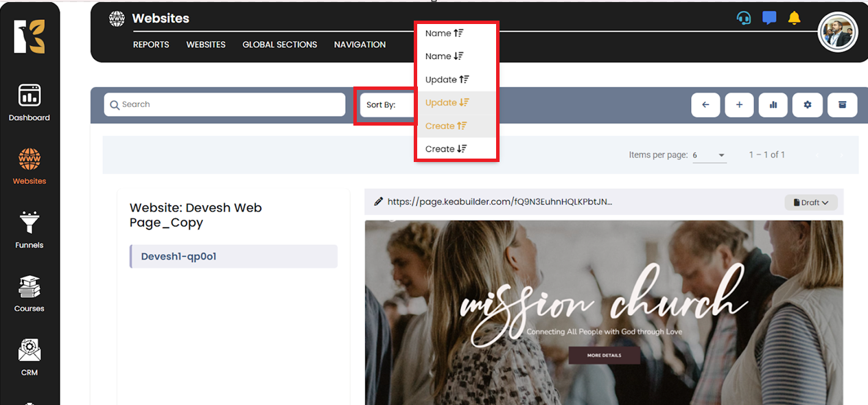
Task: Open the Items per page dropdown
Action: pyautogui.click(x=709, y=155)
